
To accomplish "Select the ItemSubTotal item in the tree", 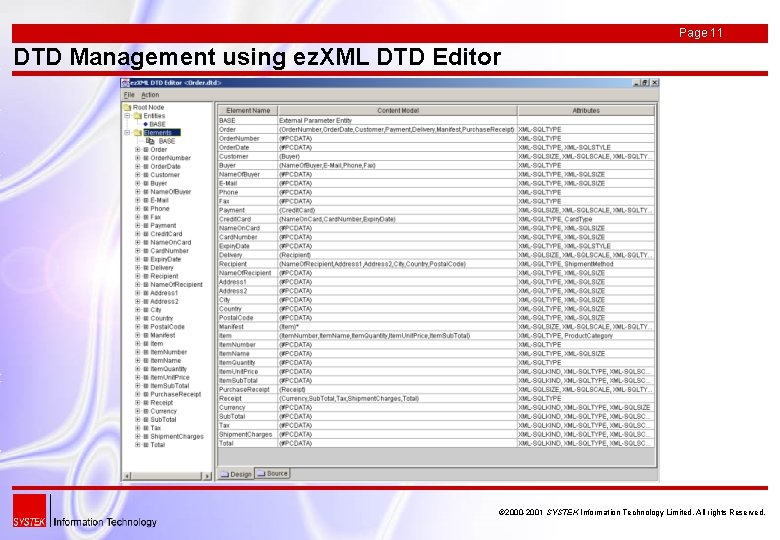I will pyautogui.click(x=170, y=386).
